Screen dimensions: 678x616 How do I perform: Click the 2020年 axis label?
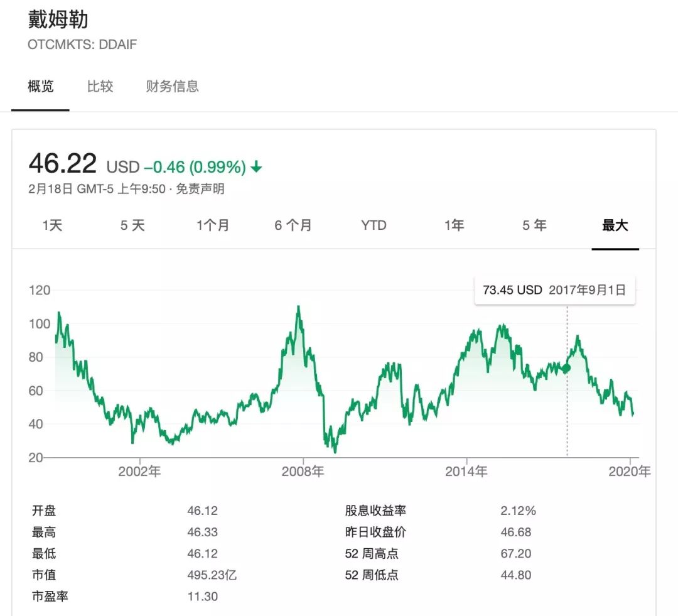[630, 471]
